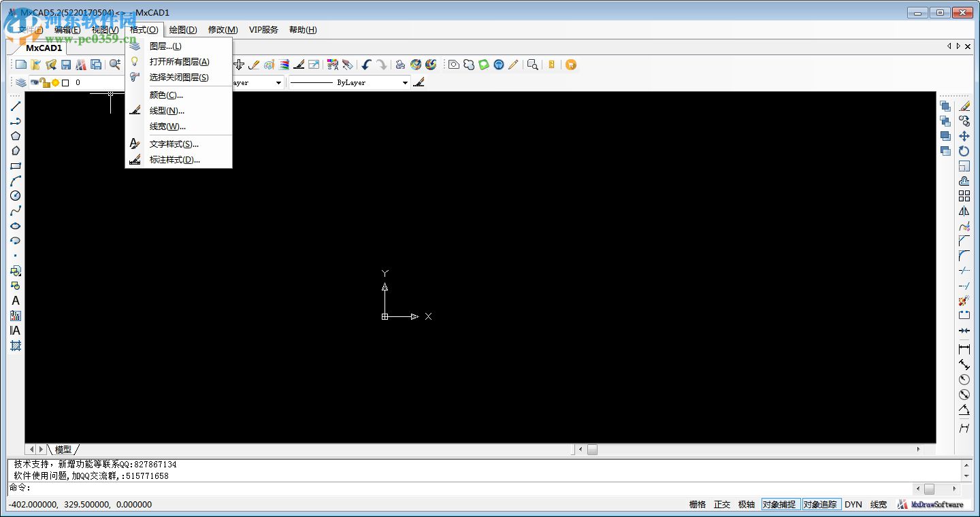Image resolution: width=980 pixels, height=517 pixels.
Task: Click the Mirror tool
Action: 964,211
